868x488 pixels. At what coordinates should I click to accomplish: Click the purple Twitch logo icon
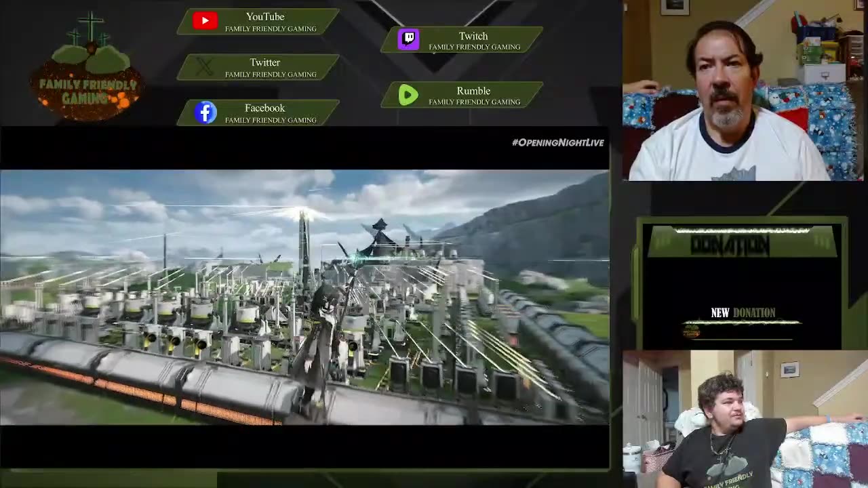pos(408,39)
